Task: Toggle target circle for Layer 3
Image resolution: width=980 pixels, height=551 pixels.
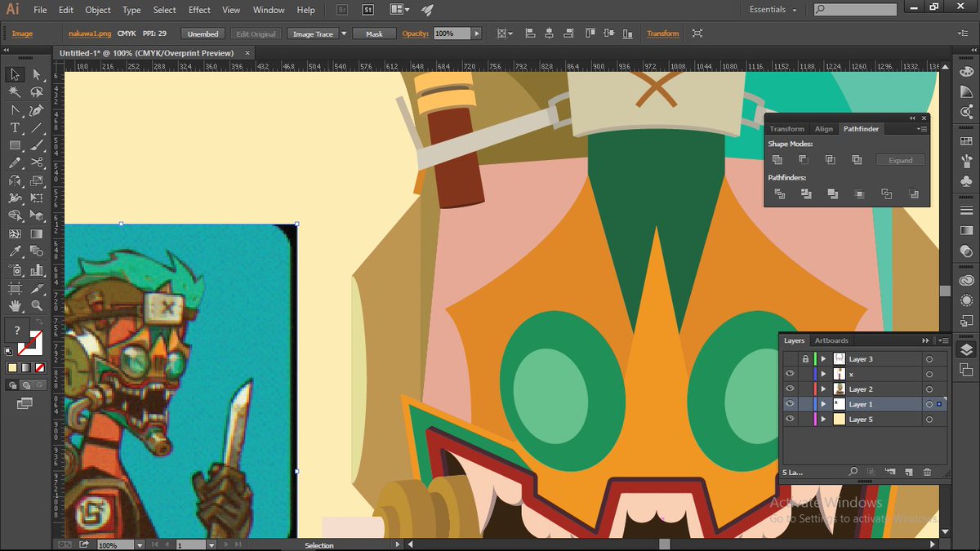Action: point(929,359)
